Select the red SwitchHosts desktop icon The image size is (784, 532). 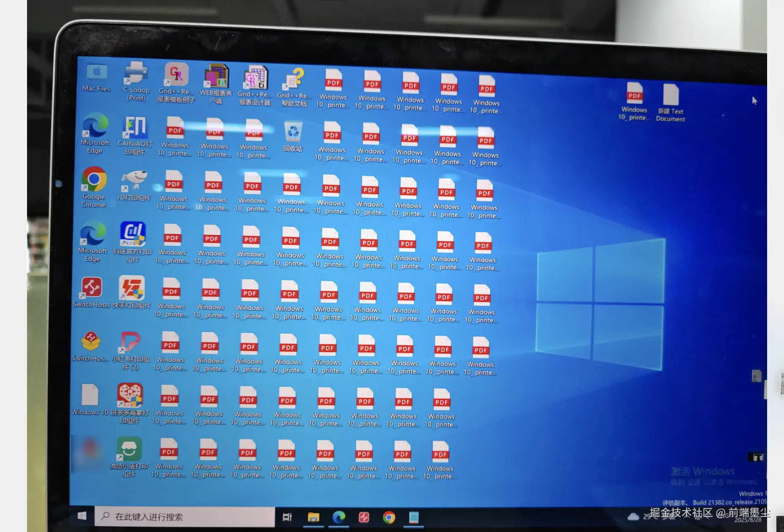92,292
